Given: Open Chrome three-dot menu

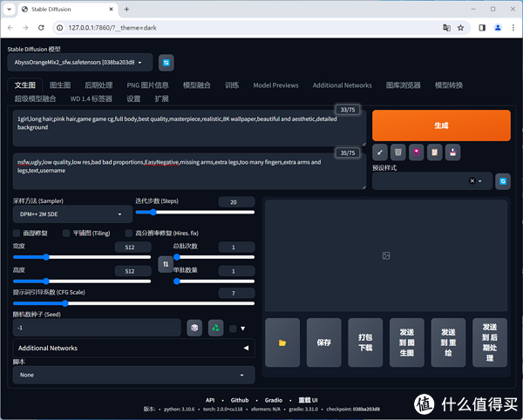Looking at the screenshot, I should coord(513,28).
